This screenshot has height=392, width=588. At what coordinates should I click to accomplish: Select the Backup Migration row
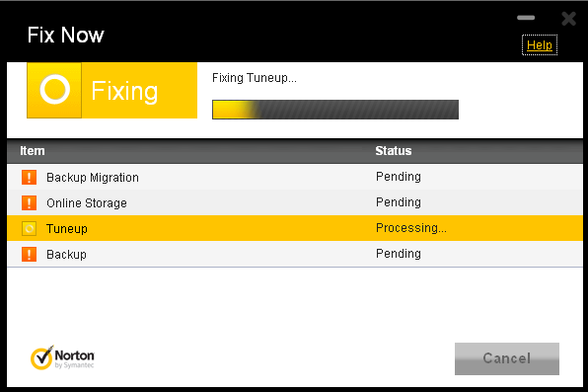click(x=295, y=177)
